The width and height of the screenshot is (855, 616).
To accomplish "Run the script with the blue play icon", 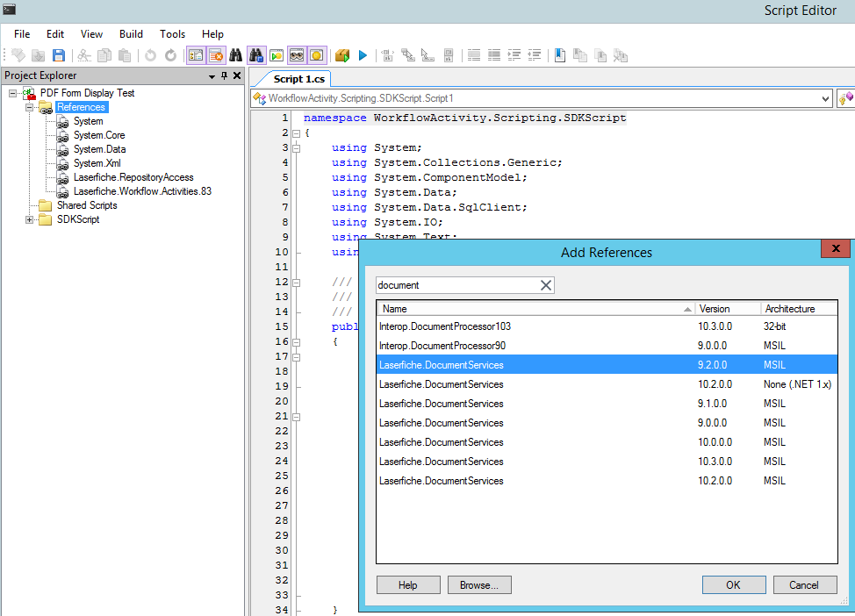I will [363, 55].
